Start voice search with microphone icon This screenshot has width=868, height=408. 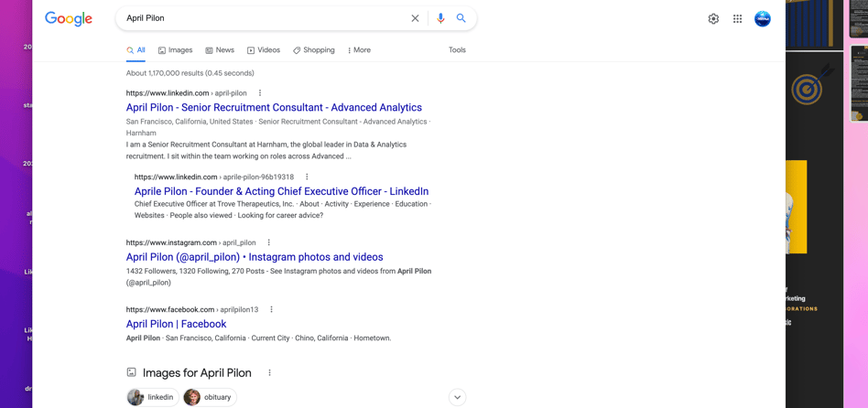click(440, 18)
